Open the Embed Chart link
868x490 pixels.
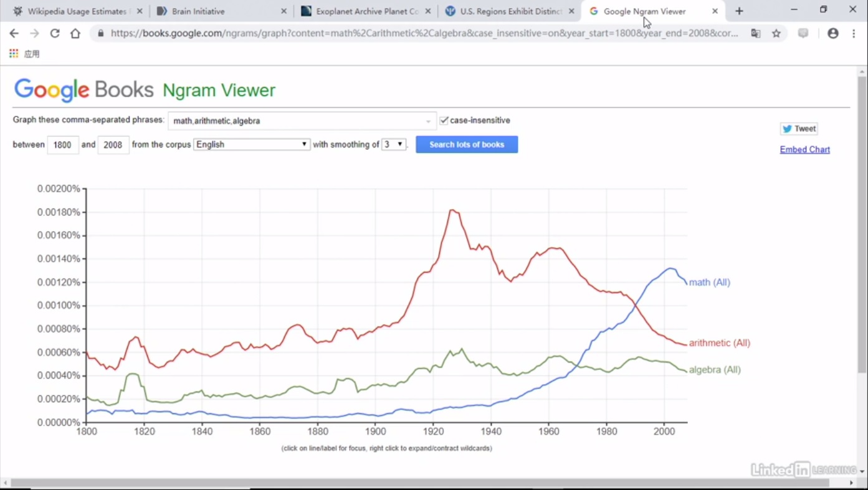coord(805,149)
